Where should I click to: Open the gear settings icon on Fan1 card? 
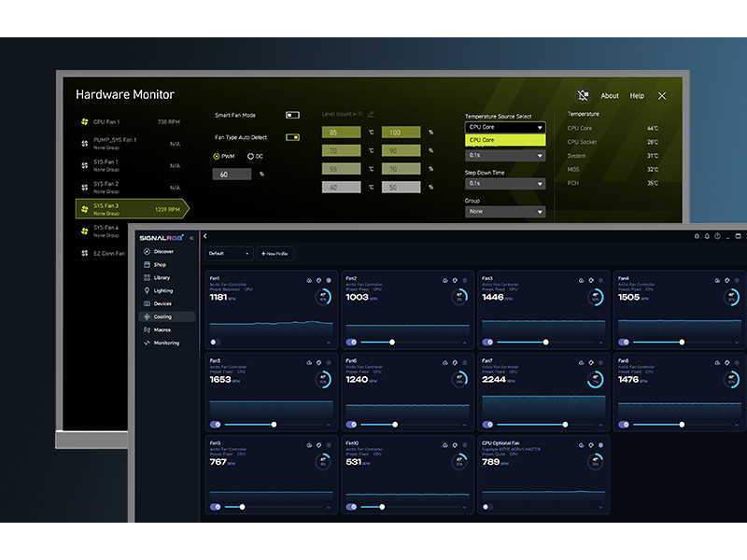coord(329,281)
